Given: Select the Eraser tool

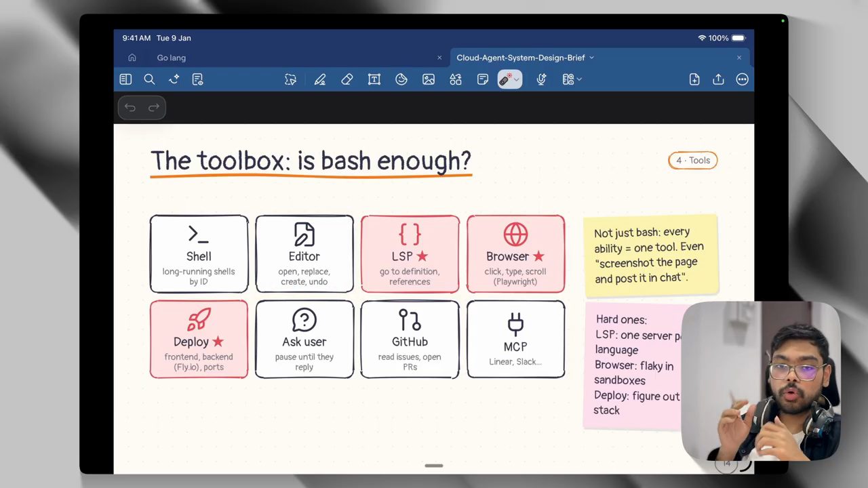Looking at the screenshot, I should coord(347,79).
